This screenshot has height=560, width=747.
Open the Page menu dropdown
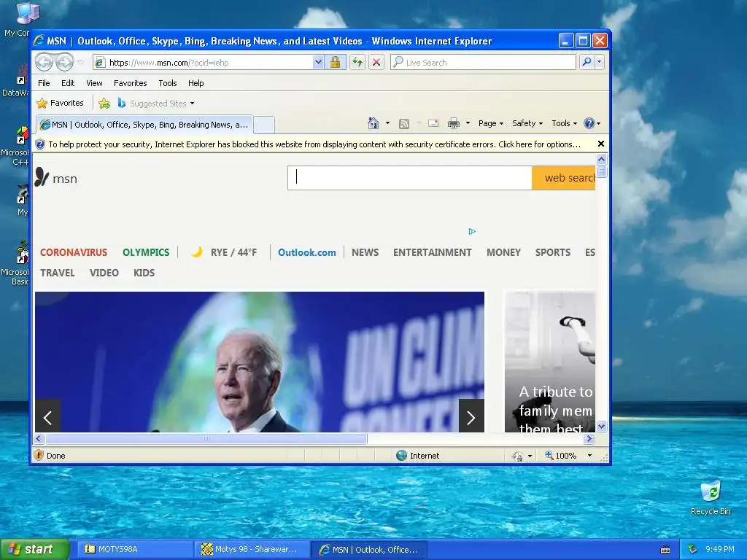point(491,123)
